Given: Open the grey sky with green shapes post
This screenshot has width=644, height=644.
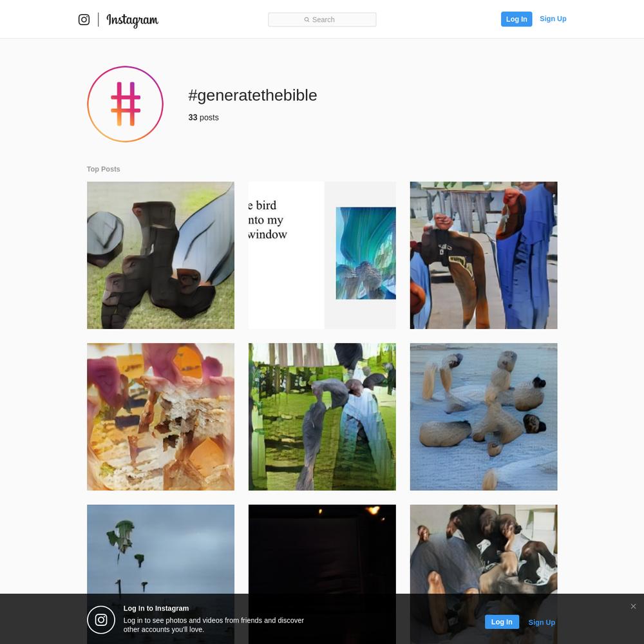Looking at the screenshot, I should pyautogui.click(x=160, y=549).
